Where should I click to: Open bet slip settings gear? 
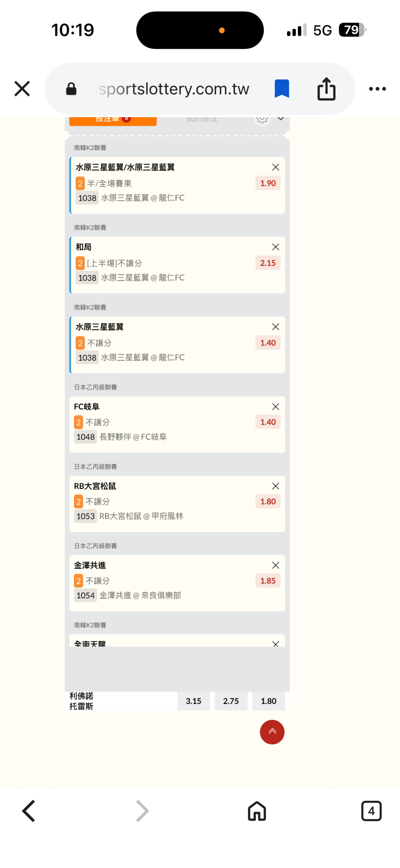[262, 119]
